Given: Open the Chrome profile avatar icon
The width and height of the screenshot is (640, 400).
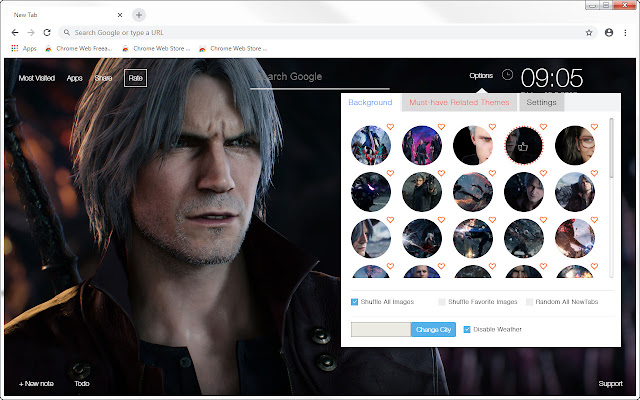Looking at the screenshot, I should [x=609, y=33].
